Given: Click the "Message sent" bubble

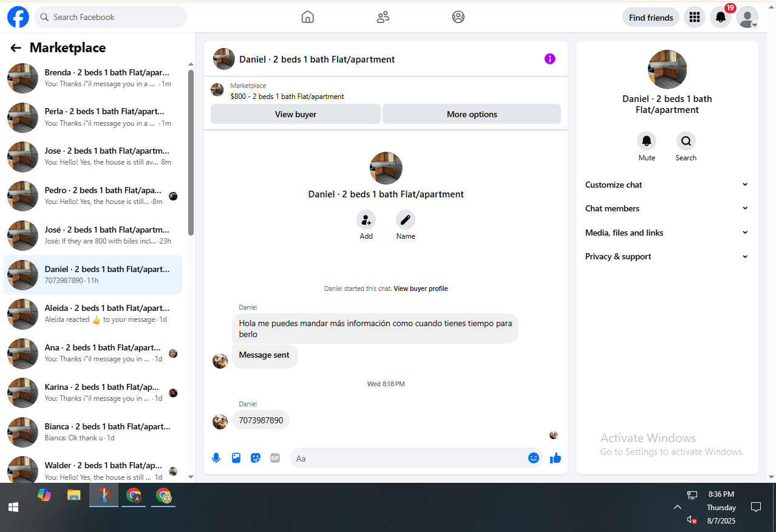Looking at the screenshot, I should 265,356.
